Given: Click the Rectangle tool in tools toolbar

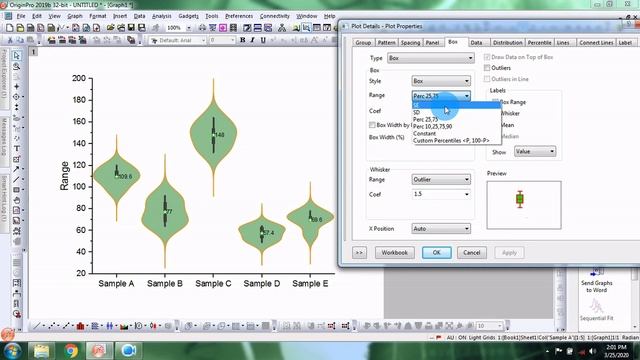Looking at the screenshot, I should click(16, 190).
